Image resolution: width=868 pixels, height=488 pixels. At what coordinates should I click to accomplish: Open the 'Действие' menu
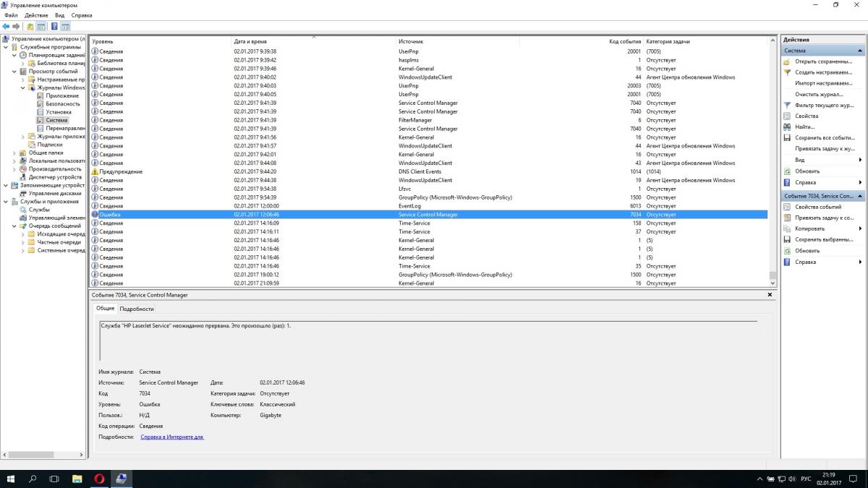click(36, 15)
